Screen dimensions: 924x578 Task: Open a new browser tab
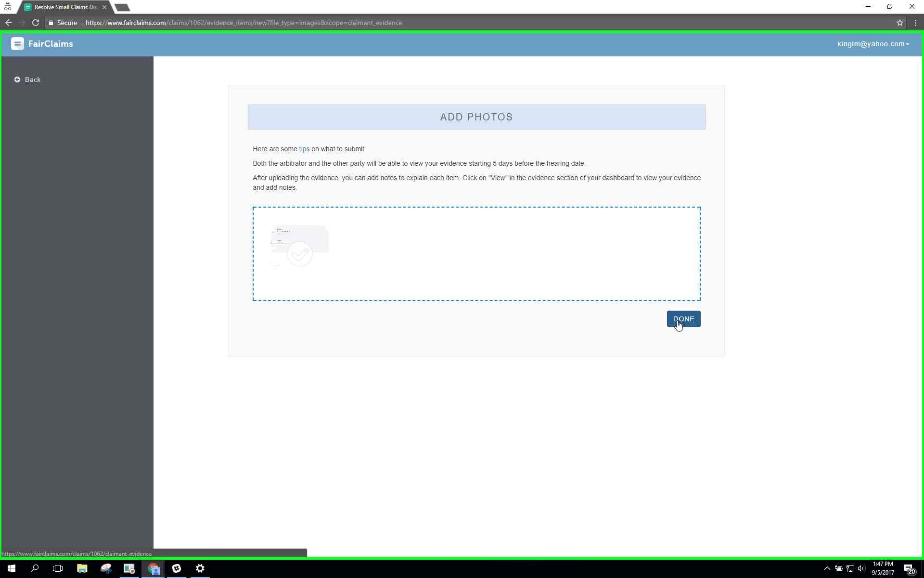pyautogui.click(x=122, y=7)
